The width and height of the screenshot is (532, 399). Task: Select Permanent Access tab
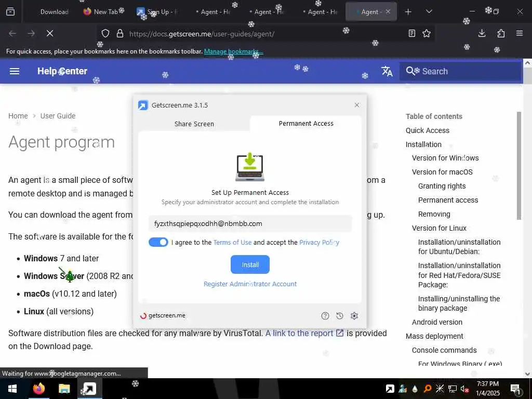pos(306,124)
